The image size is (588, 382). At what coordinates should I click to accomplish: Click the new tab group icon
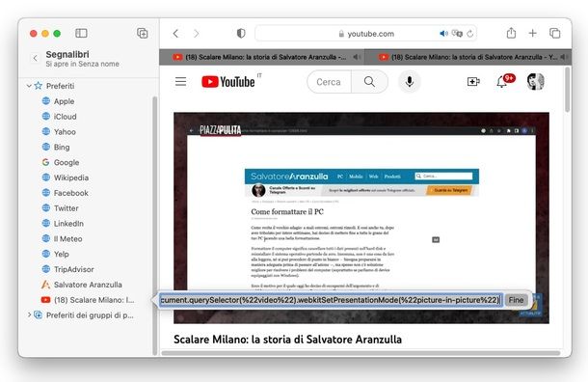tap(142, 34)
